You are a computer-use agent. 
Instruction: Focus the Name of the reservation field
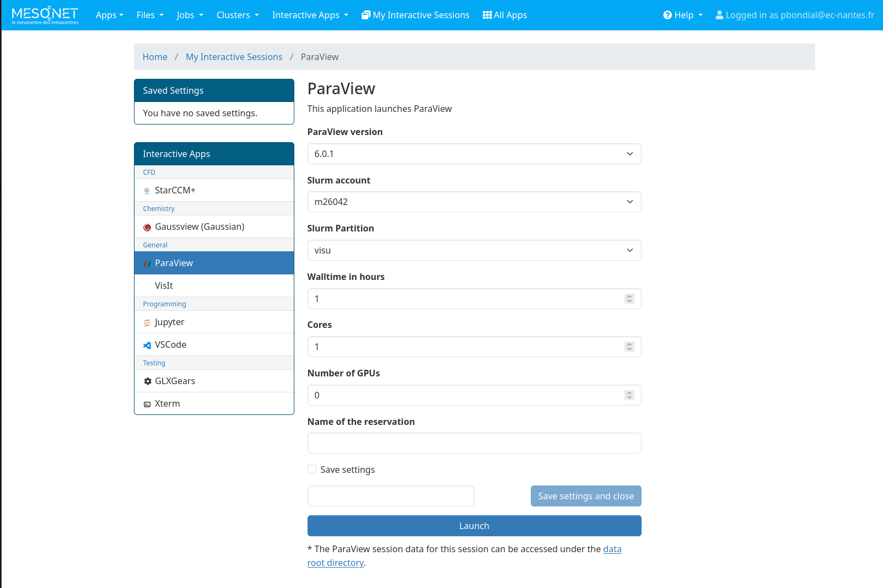[x=474, y=443]
